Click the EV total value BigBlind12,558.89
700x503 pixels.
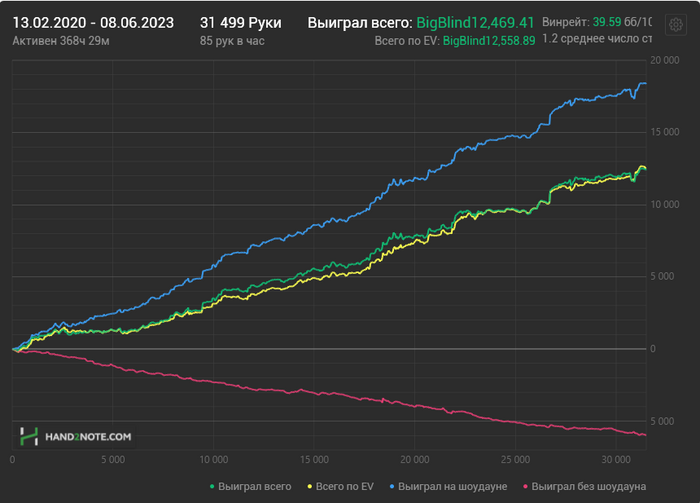[489, 41]
